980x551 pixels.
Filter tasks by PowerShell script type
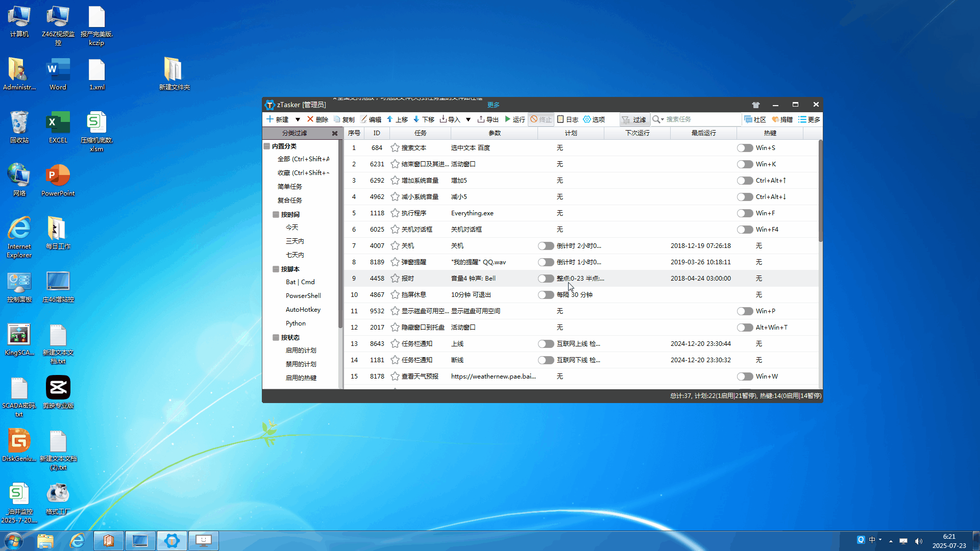[303, 296]
